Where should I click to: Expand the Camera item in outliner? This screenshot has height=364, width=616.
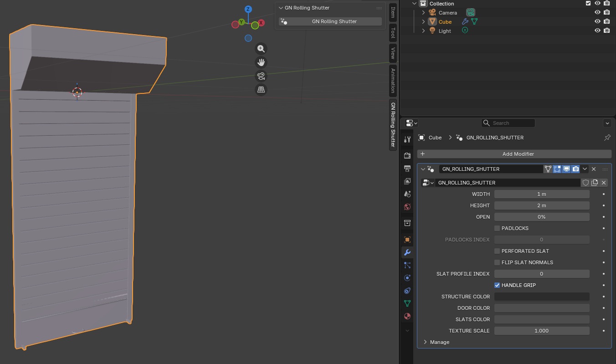[423, 13]
